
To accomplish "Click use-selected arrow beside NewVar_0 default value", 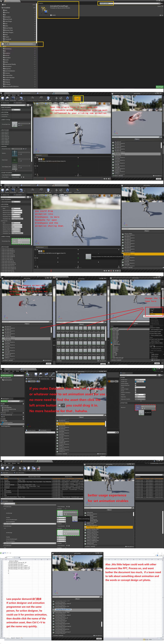I will (142, 408).
